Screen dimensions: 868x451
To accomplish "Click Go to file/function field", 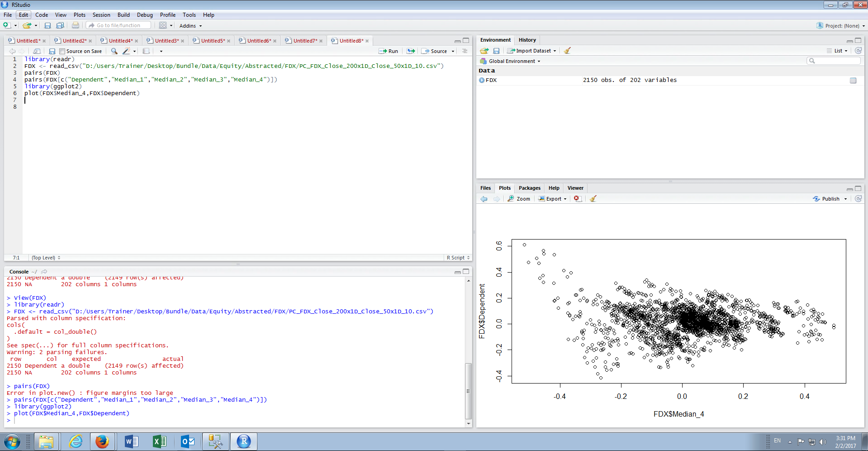I will (119, 25).
